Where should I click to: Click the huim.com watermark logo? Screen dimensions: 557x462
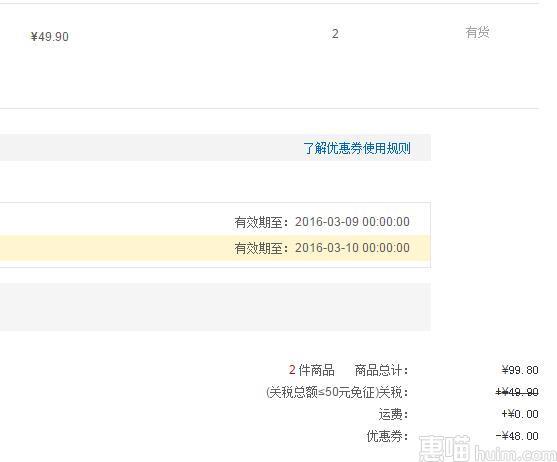tap(487, 448)
